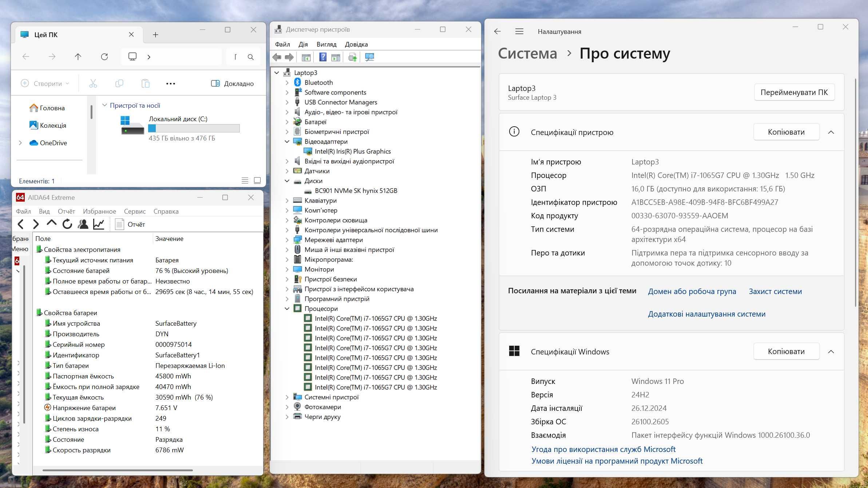Image resolution: width=868 pixels, height=488 pixels.
Task: Open Довідка menu in Device Manager
Action: coord(356,44)
